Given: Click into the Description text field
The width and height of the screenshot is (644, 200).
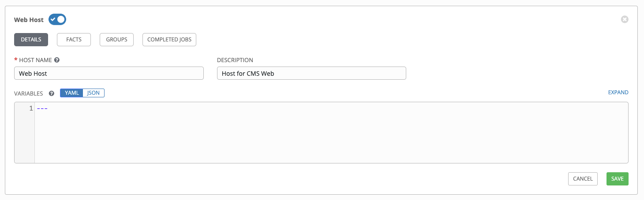Looking at the screenshot, I should 311,73.
